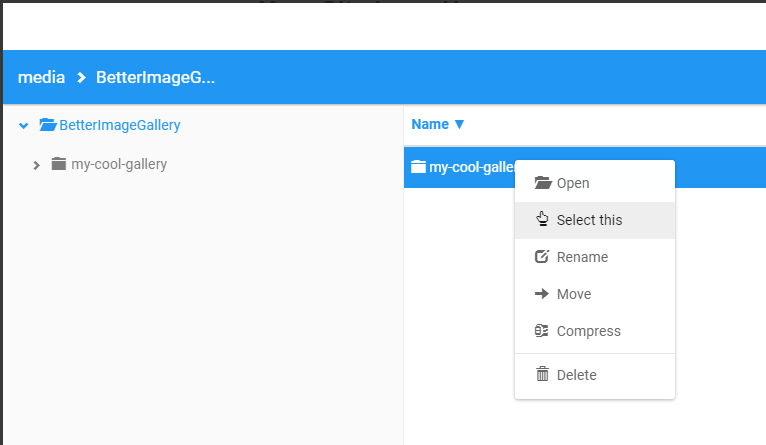
Task: Click breadcrumb chevron separator after media
Action: click(x=81, y=78)
